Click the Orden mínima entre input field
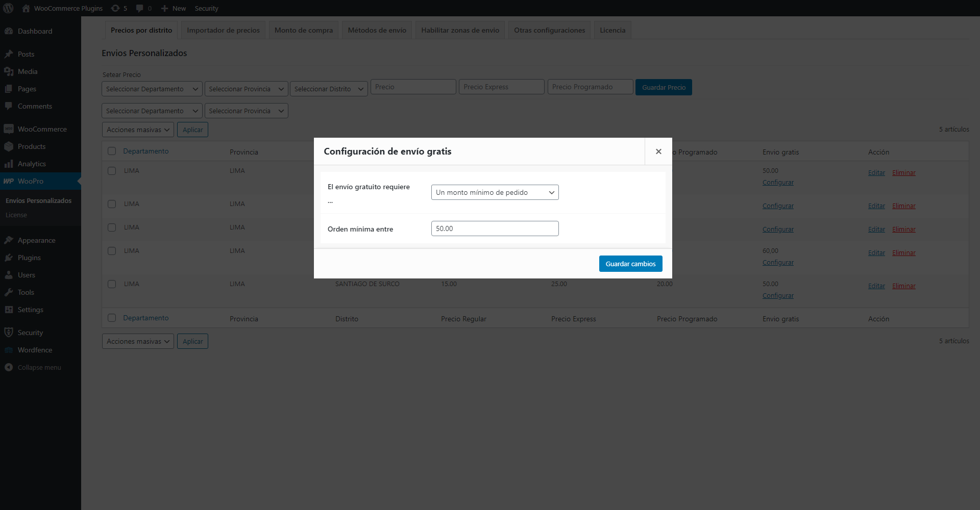 495,228
